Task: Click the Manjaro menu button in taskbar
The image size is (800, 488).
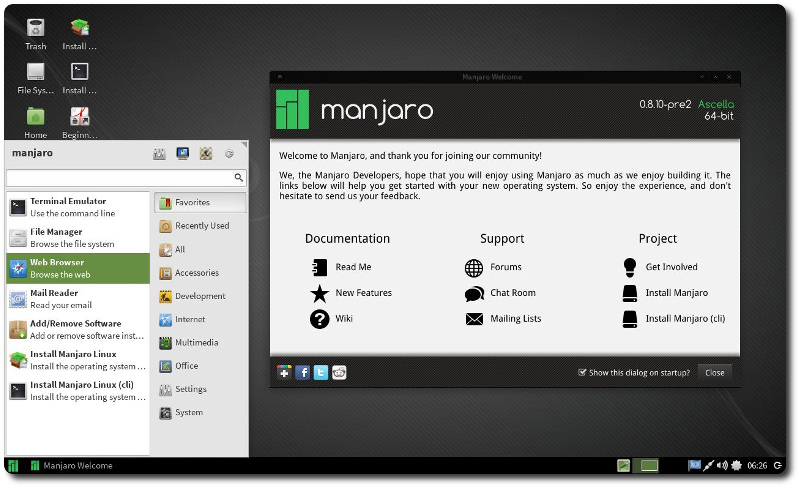Action: pyautogui.click(x=13, y=466)
